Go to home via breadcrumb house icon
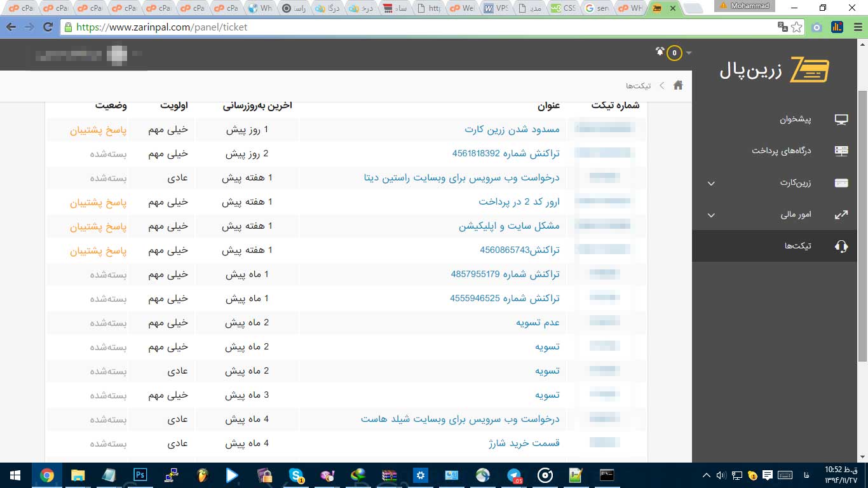 (x=679, y=85)
